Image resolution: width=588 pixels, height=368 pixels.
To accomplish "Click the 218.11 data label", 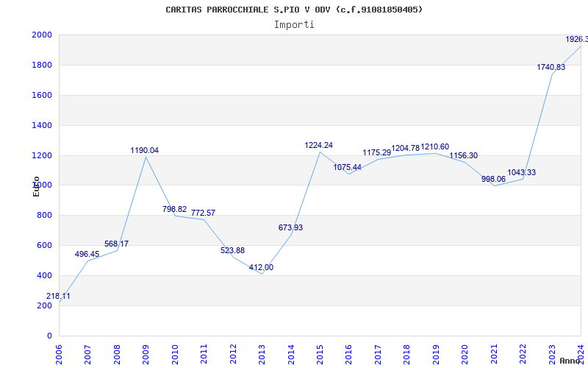I will click(x=58, y=297).
